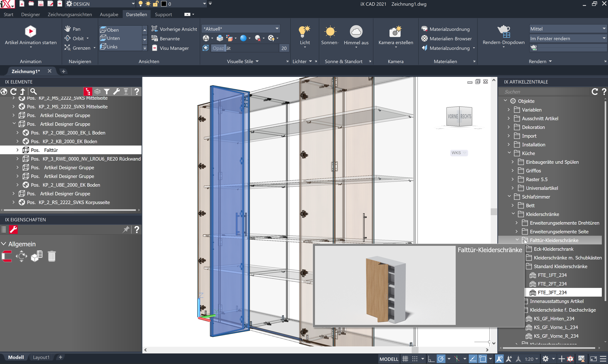
Task: Expand the Variablen folder
Action: [x=509, y=110]
